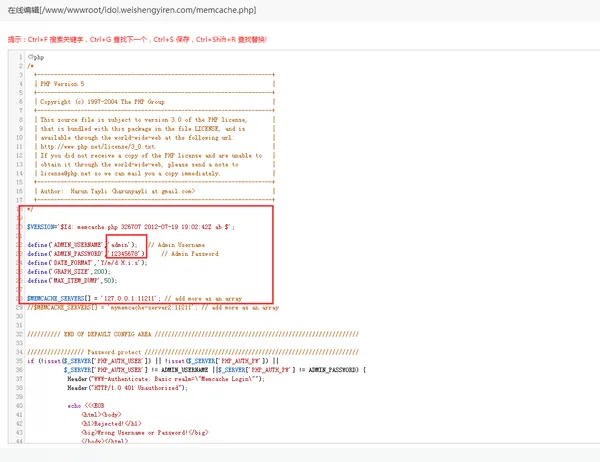Image resolution: width=600 pixels, height=462 pixels.
Task: Click line number 1 in the gutter
Action: point(21,57)
